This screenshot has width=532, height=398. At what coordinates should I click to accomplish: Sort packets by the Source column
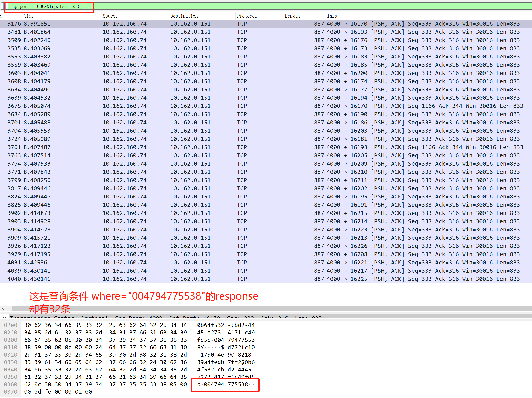[110, 16]
